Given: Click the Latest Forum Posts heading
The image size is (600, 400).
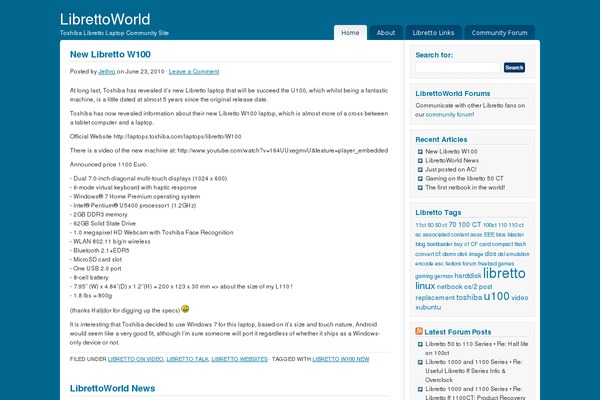Looking at the screenshot, I should pos(458,332).
